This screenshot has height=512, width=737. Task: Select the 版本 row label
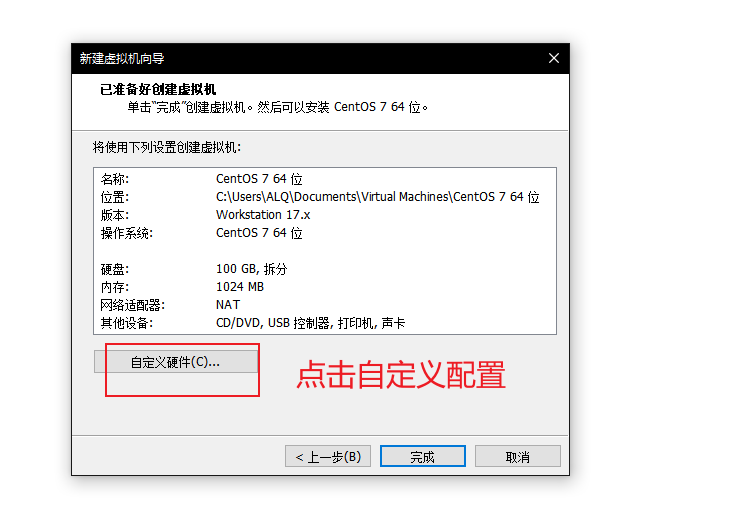[115, 215]
